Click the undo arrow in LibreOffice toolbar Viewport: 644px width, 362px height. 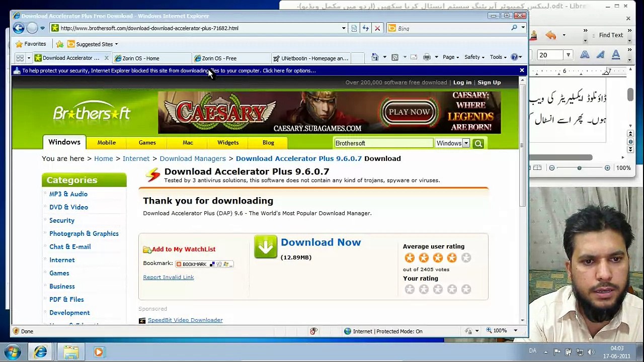[x=551, y=35]
